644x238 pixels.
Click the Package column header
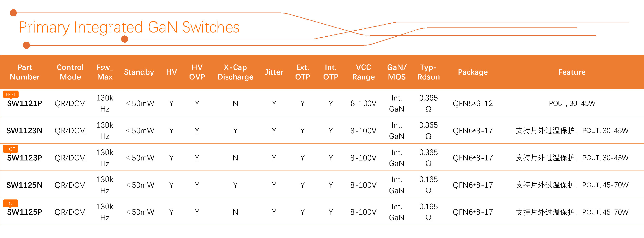[473, 72]
